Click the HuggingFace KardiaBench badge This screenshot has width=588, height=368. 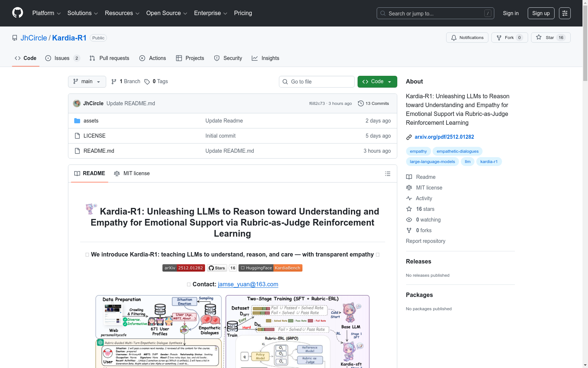point(270,268)
